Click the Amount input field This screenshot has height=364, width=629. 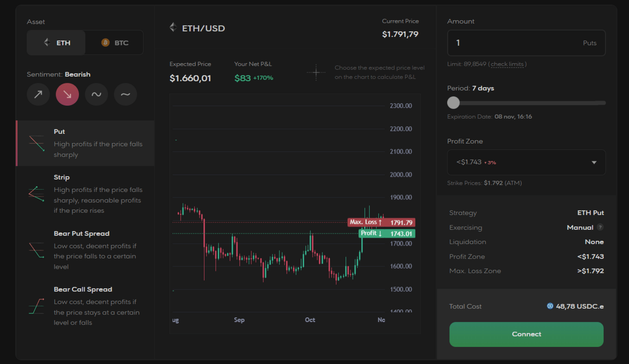pyautogui.click(x=526, y=43)
